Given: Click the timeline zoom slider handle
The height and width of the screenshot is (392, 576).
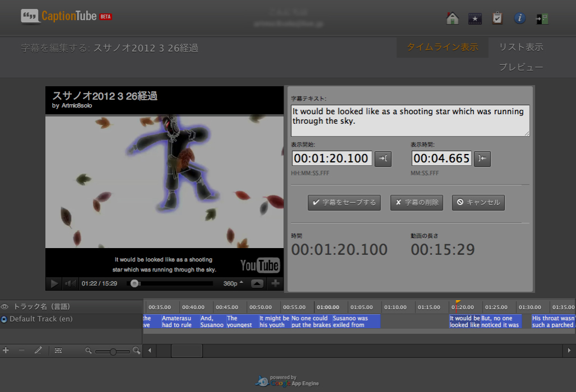Looking at the screenshot, I should [x=113, y=351].
